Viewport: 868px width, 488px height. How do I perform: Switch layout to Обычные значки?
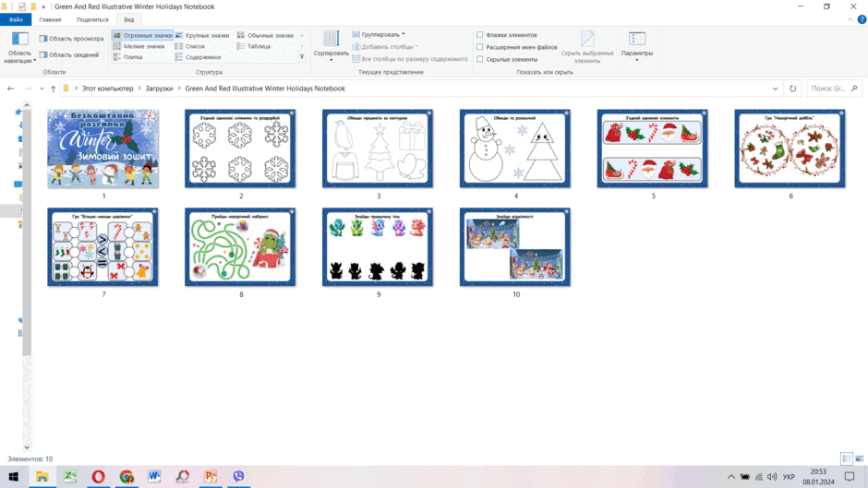[x=265, y=35]
